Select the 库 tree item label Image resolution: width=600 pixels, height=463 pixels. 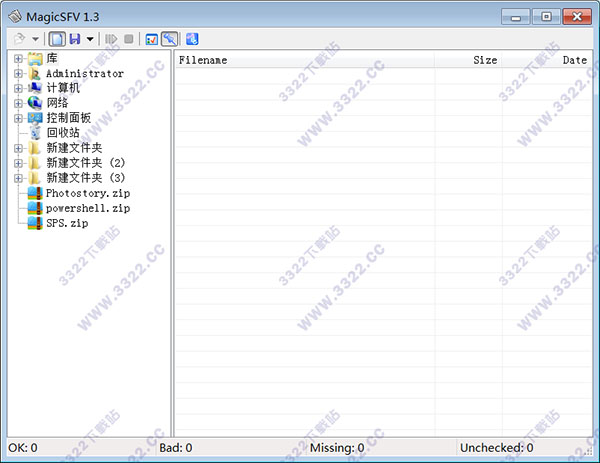(52, 58)
